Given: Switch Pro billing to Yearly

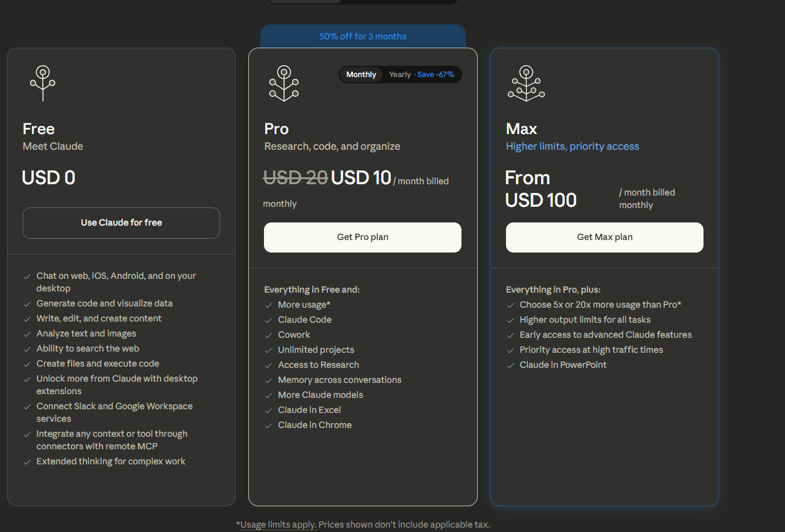Looking at the screenshot, I should [421, 75].
